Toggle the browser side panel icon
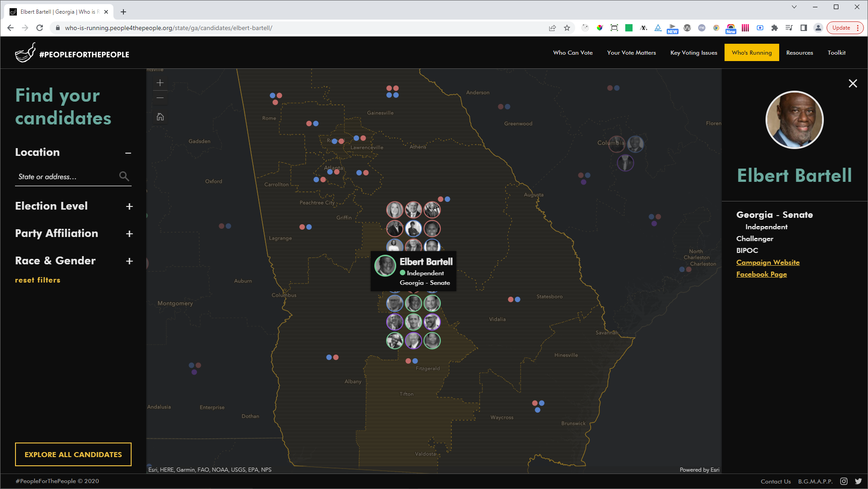This screenshot has width=868, height=489. (803, 28)
